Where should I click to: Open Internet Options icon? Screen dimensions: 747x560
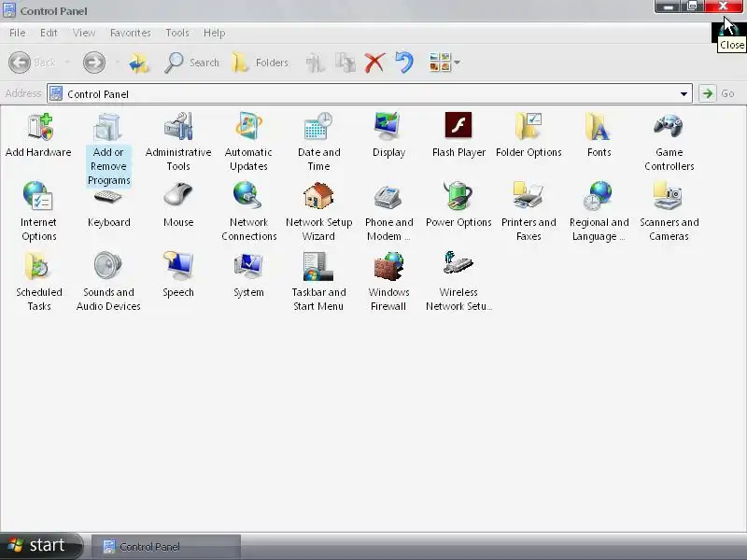point(38,212)
